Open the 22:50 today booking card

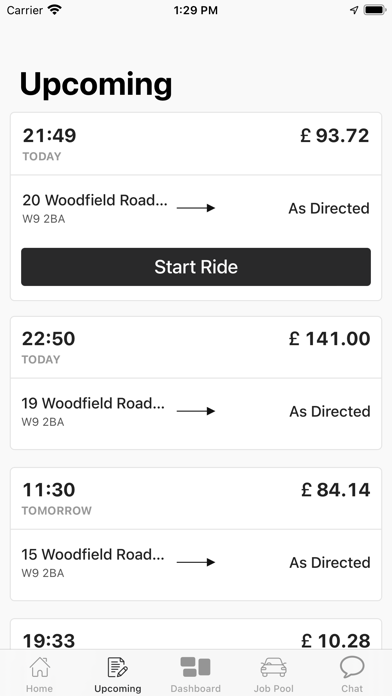(196, 383)
